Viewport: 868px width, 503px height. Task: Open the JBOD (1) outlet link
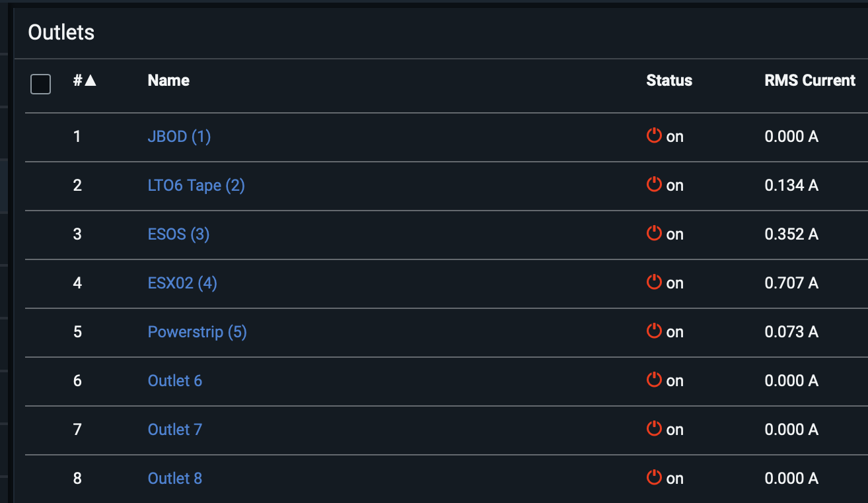[179, 137]
